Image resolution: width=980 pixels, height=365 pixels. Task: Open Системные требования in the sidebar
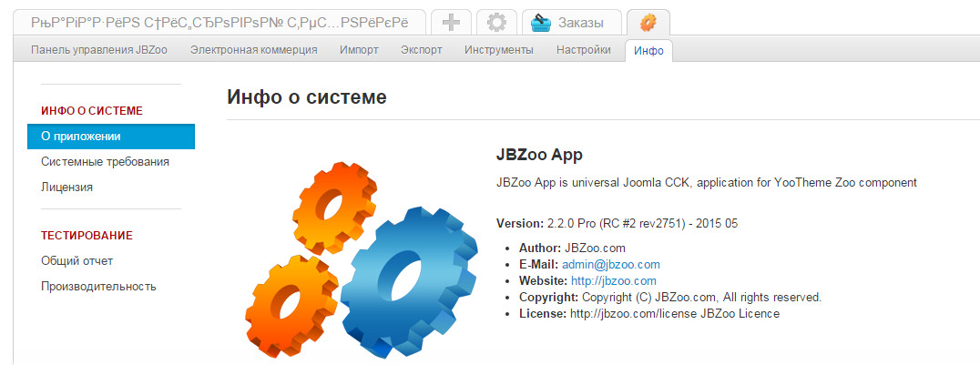point(105,162)
